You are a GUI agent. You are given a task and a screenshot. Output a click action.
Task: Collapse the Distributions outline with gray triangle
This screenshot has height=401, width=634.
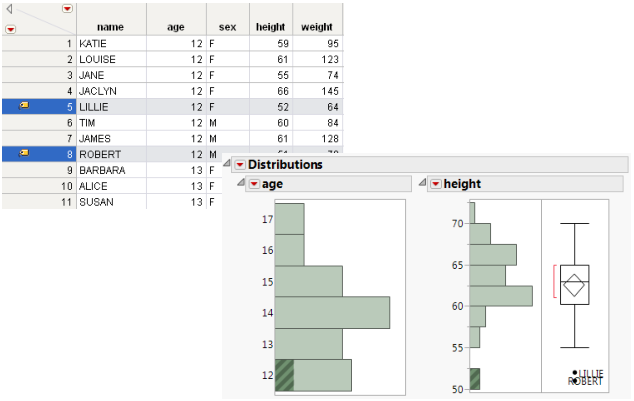[x=228, y=165]
